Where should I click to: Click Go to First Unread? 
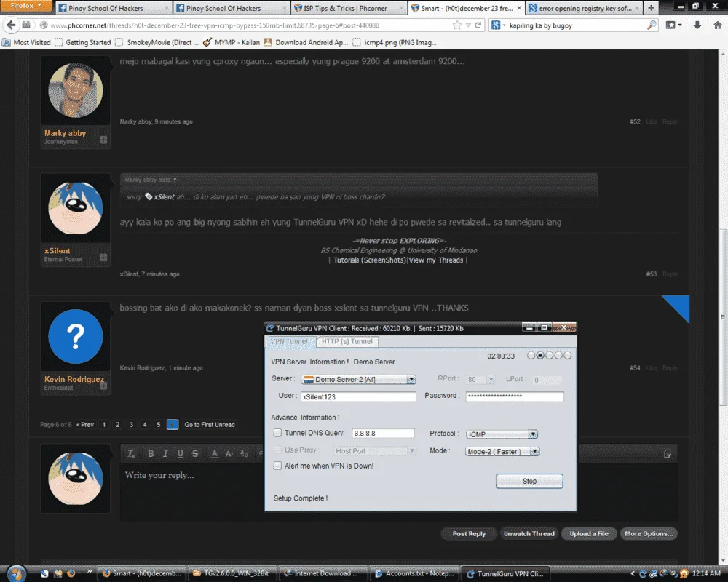210,425
